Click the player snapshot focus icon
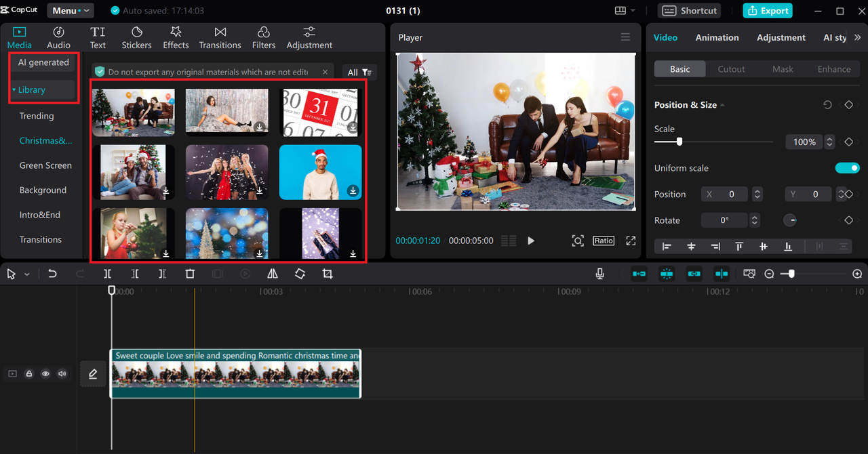868x454 pixels. click(x=577, y=241)
